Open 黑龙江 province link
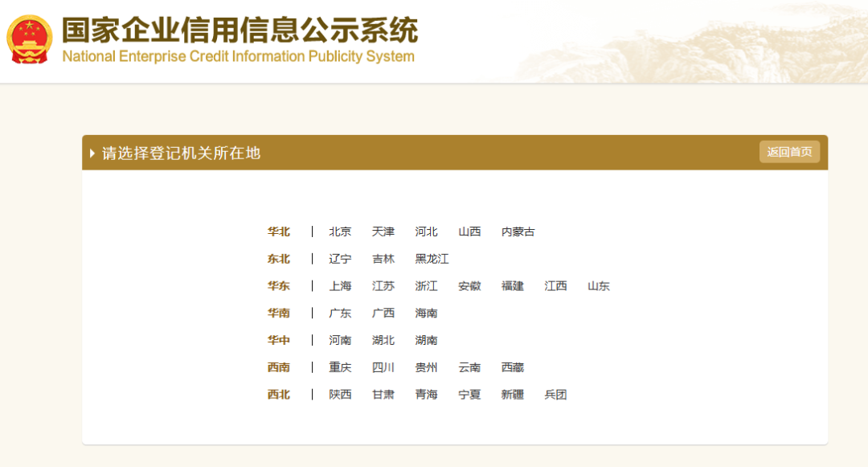868x467 pixels. [x=432, y=259]
